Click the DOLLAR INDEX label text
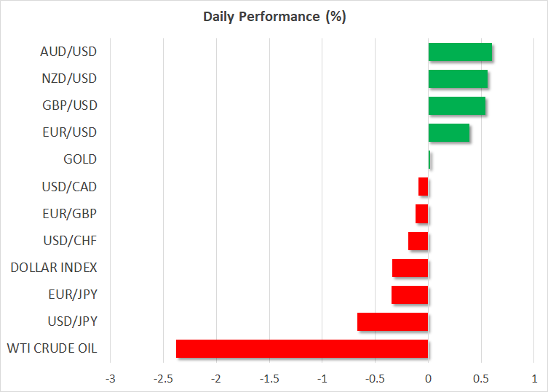This screenshot has height=392, width=548. click(x=54, y=268)
